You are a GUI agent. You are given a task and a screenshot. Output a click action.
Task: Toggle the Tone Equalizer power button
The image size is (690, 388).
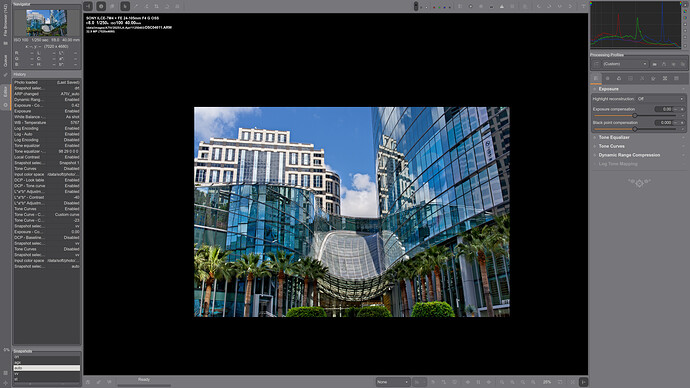595,137
